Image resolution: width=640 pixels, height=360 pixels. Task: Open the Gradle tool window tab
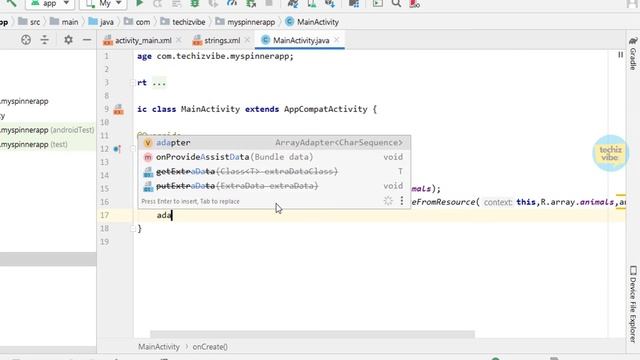click(x=633, y=54)
